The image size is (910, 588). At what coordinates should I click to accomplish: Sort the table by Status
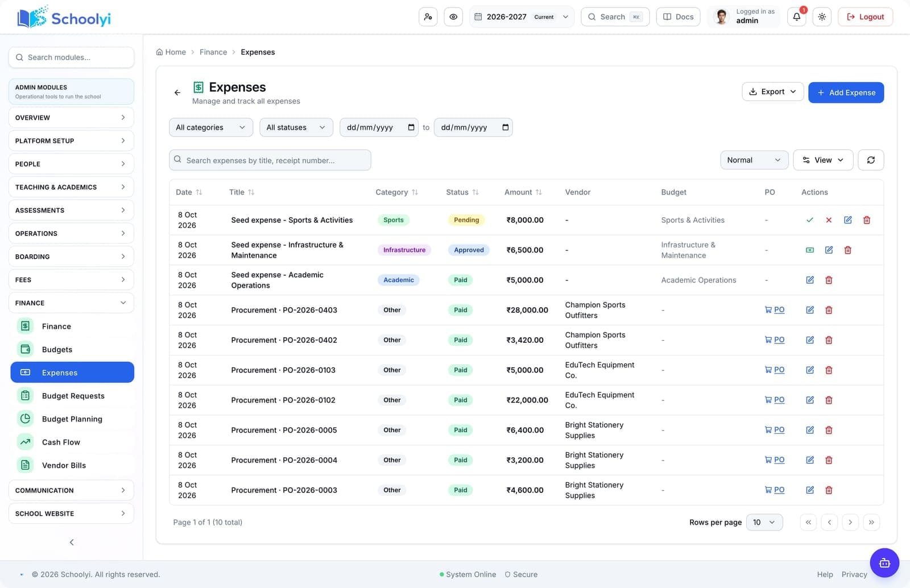click(x=462, y=192)
